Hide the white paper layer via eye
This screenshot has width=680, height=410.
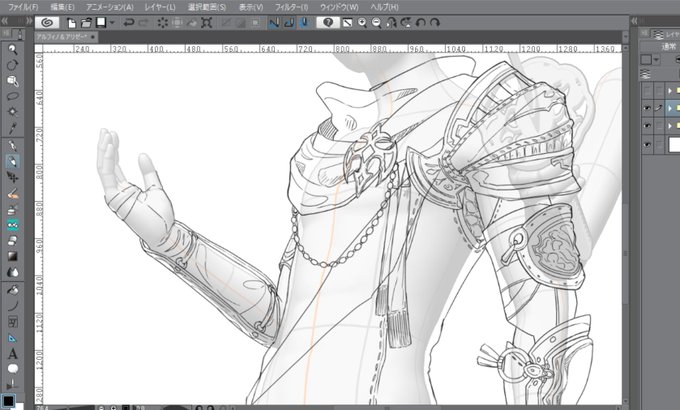click(647, 145)
